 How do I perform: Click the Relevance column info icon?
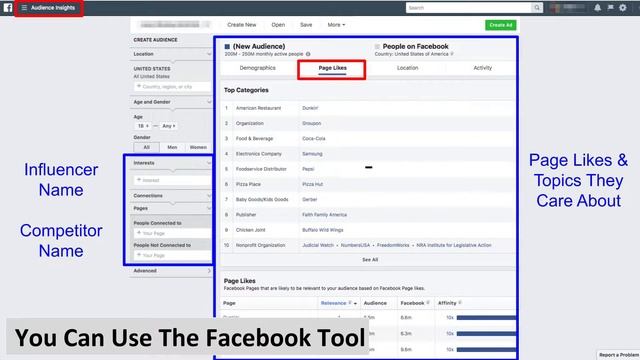350,303
